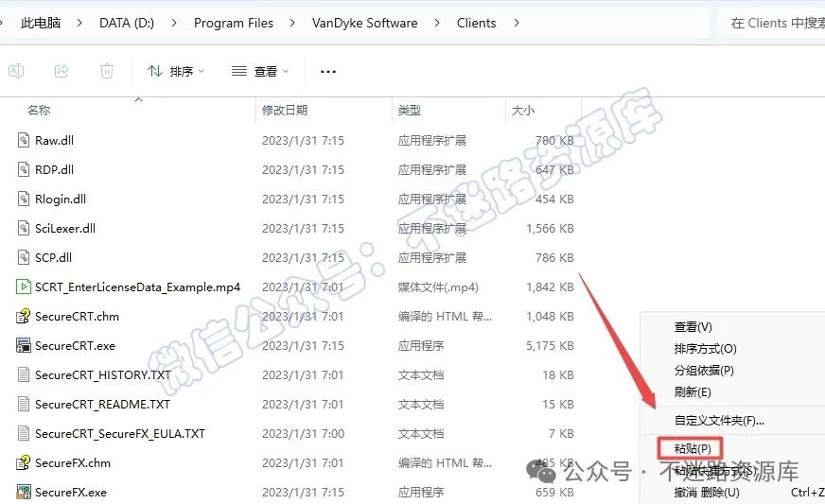Click the 5,175 KB size cell

coord(550,346)
